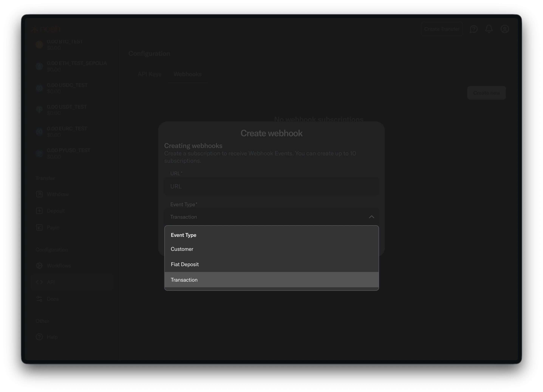
Task: Click the help question-mark bubble icon
Action: pos(474,29)
